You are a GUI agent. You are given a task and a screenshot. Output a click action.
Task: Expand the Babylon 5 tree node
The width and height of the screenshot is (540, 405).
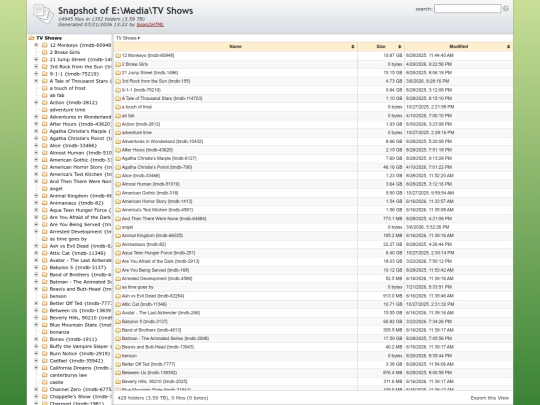tap(36, 268)
